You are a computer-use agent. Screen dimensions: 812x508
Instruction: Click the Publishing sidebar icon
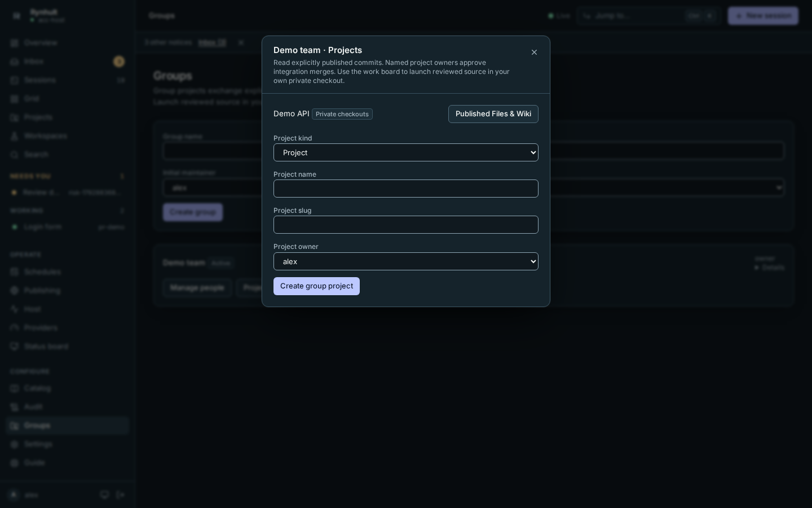click(x=15, y=291)
